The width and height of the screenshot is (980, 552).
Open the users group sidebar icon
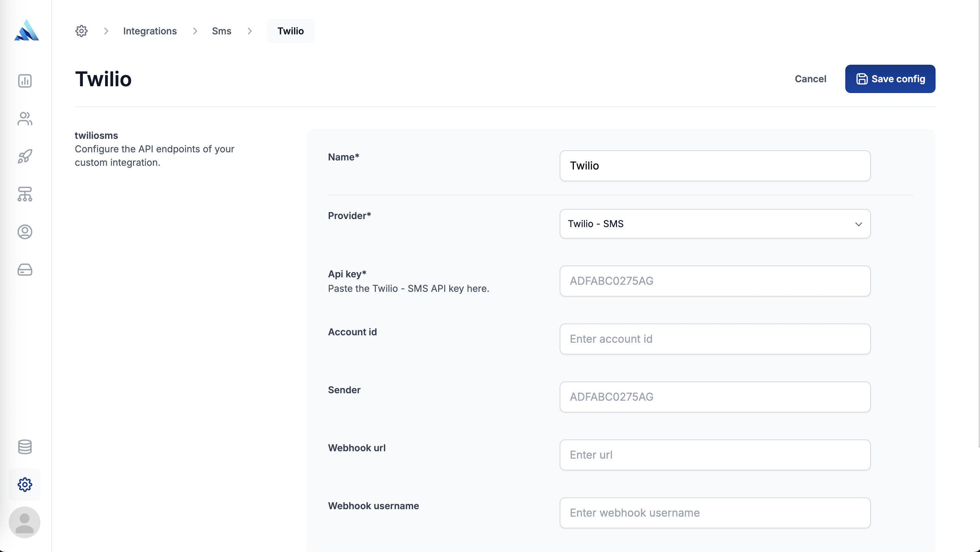[x=25, y=118]
